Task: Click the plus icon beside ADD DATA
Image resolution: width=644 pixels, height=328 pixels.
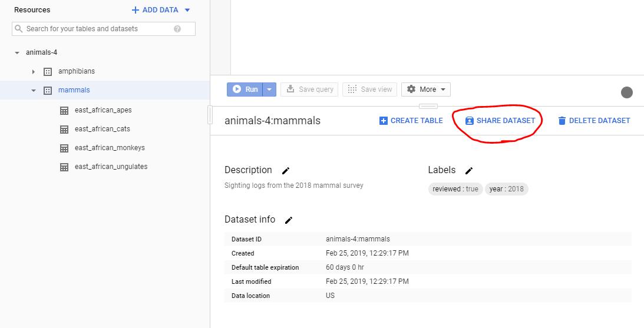Action: 135,10
